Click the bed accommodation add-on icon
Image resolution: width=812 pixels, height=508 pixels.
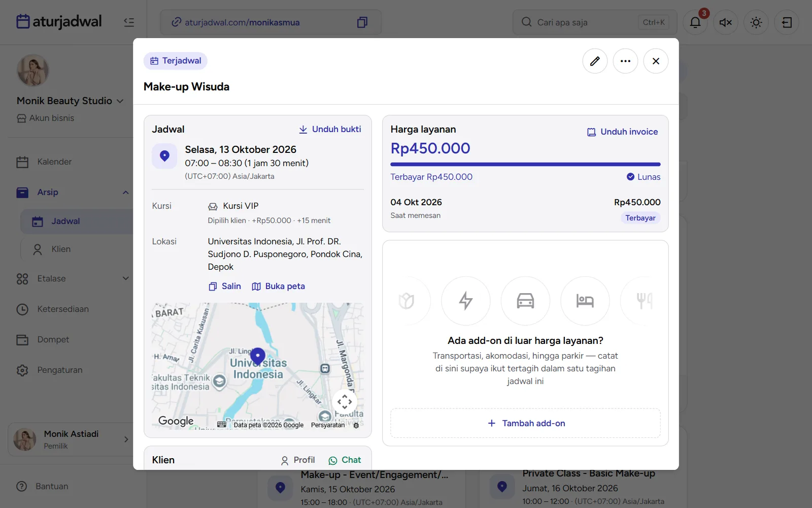pos(585,301)
